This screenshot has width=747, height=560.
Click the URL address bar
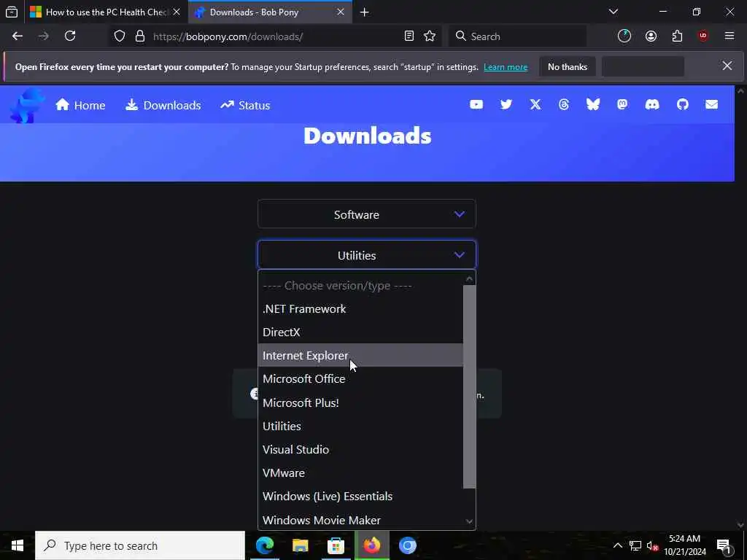point(274,36)
